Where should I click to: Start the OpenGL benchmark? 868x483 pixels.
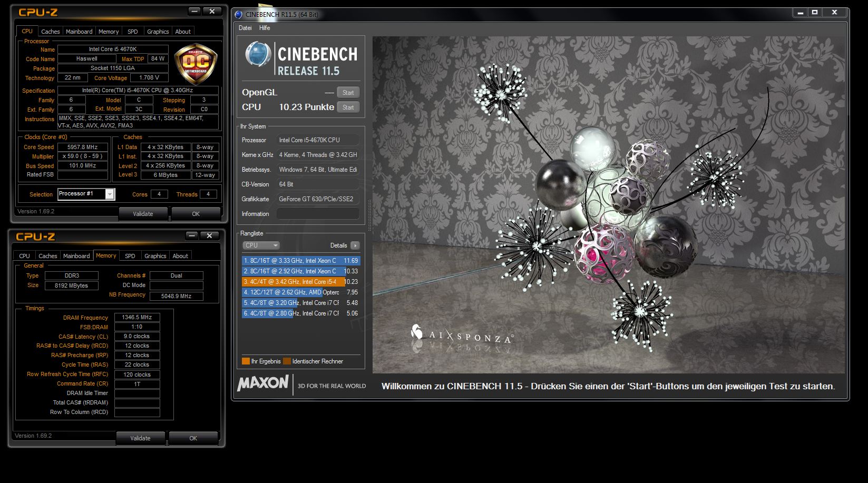(x=348, y=93)
